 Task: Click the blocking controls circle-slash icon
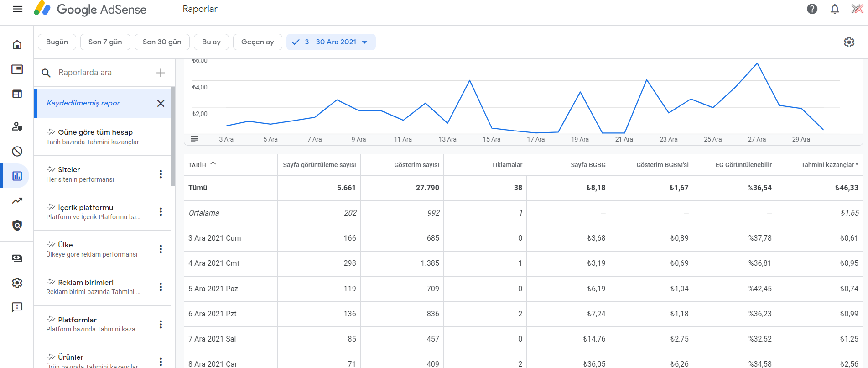[x=17, y=151]
